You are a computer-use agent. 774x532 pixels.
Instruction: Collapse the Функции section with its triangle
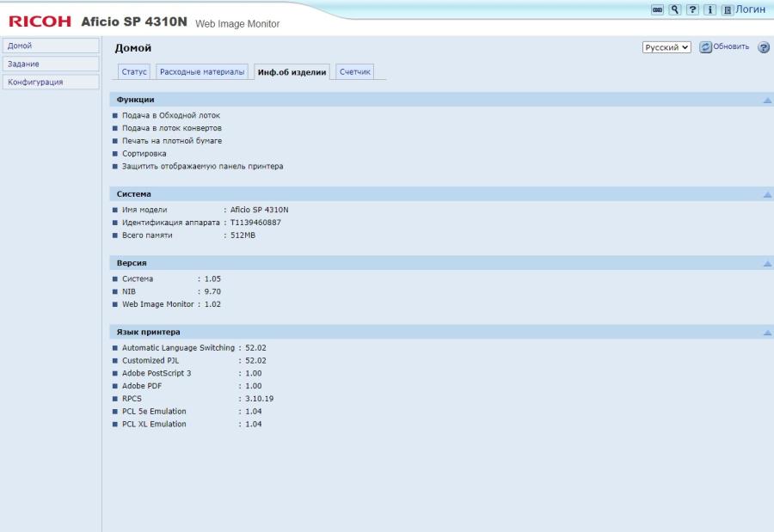[767, 101]
